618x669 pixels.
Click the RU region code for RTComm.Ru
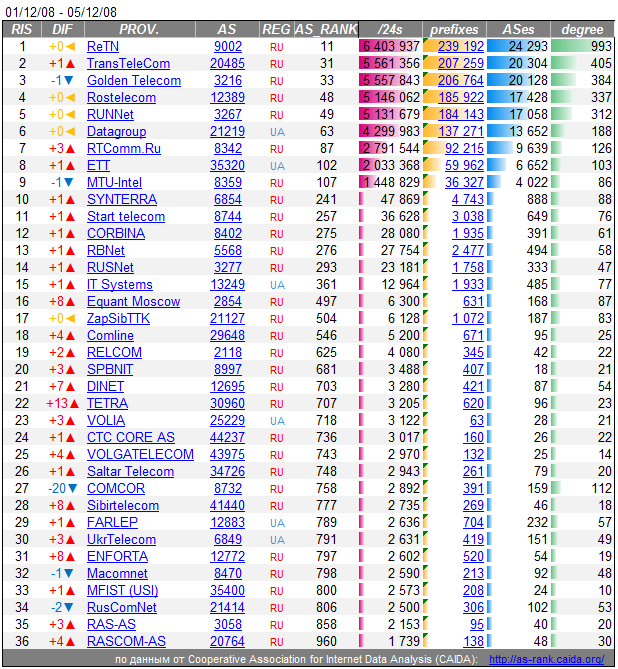(x=277, y=149)
